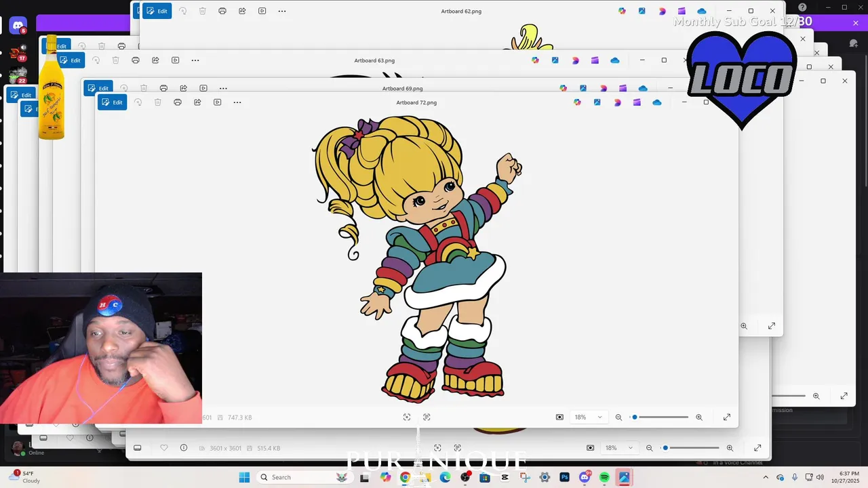Enter full screen from the 515.4 KB status bar
Screen dimensions: 868x488
(757, 448)
